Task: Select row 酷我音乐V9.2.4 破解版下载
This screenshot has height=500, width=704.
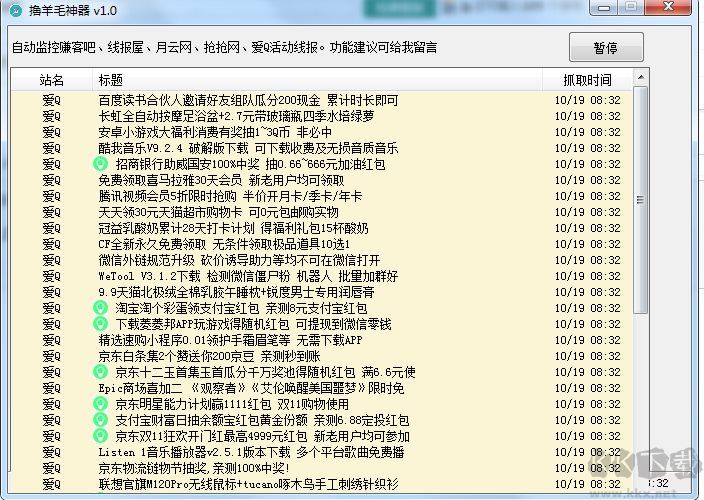Action: (322, 148)
